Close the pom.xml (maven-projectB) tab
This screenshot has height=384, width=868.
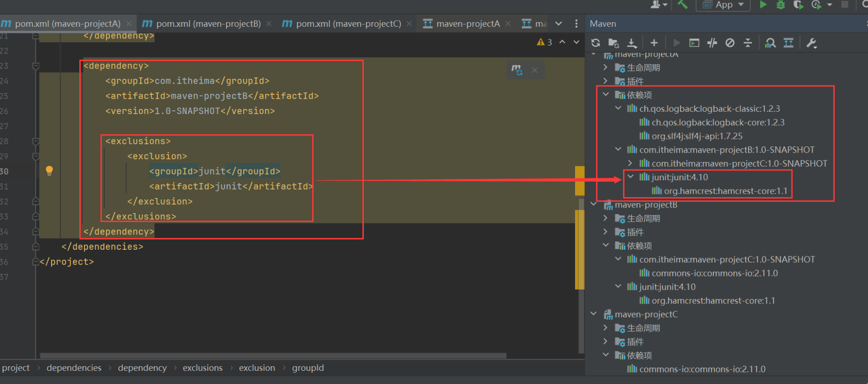point(269,23)
